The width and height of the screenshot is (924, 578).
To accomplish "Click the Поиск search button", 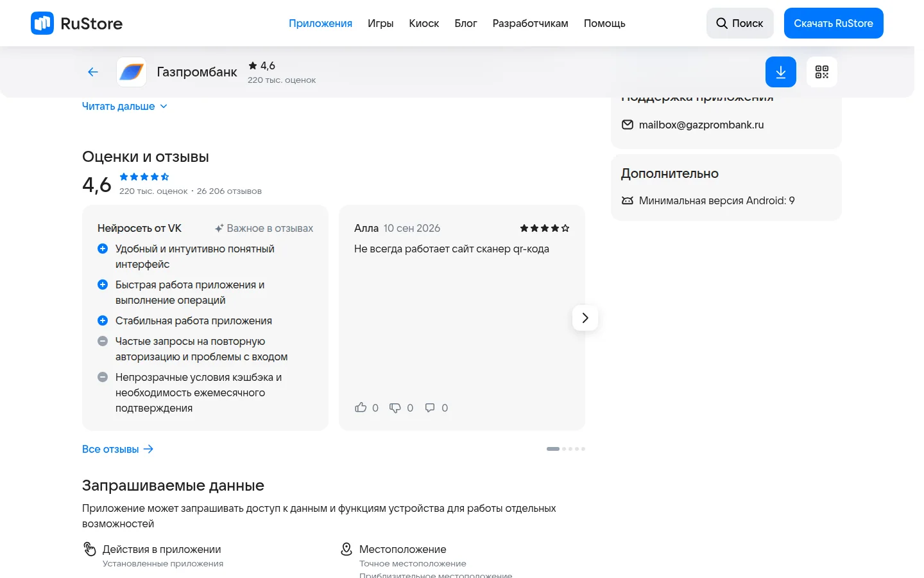I will pos(740,23).
